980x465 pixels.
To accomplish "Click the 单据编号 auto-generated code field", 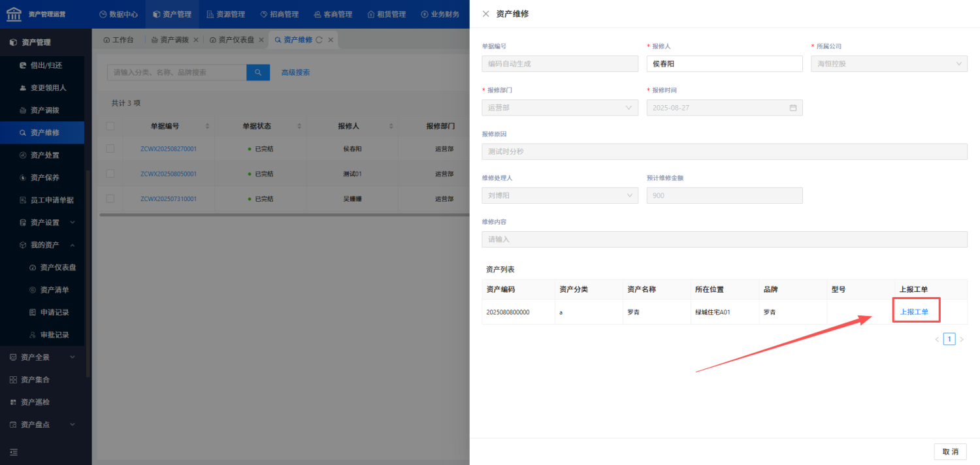I will click(560, 63).
